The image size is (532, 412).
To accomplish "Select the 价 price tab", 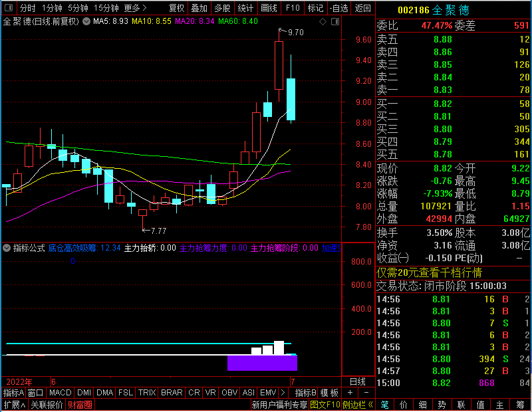I will tap(404, 405).
